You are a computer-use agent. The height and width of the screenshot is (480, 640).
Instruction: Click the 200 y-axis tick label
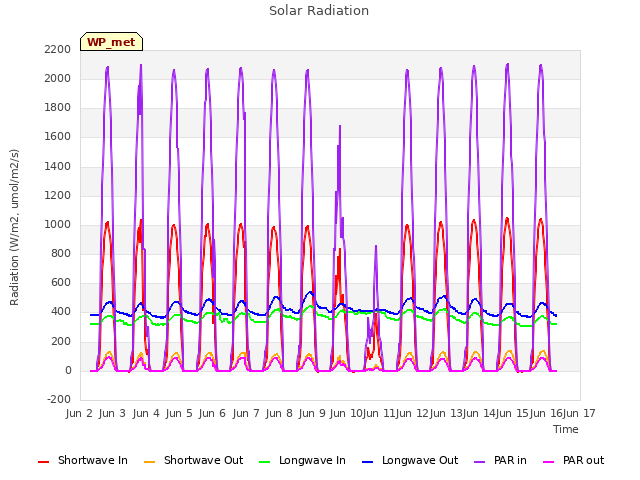pos(61,341)
